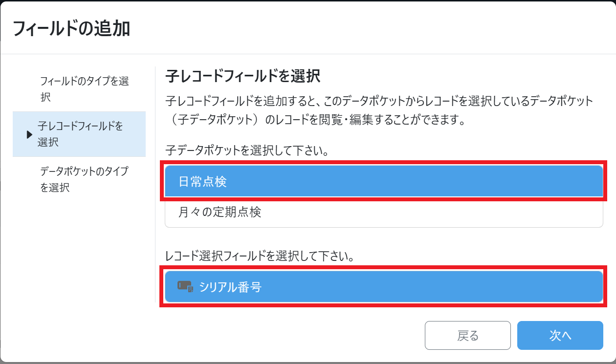Viewport: 616px width, 364px height.
Task: Click the 子レコードフィールドを選択 section heading
Action: 242,76
